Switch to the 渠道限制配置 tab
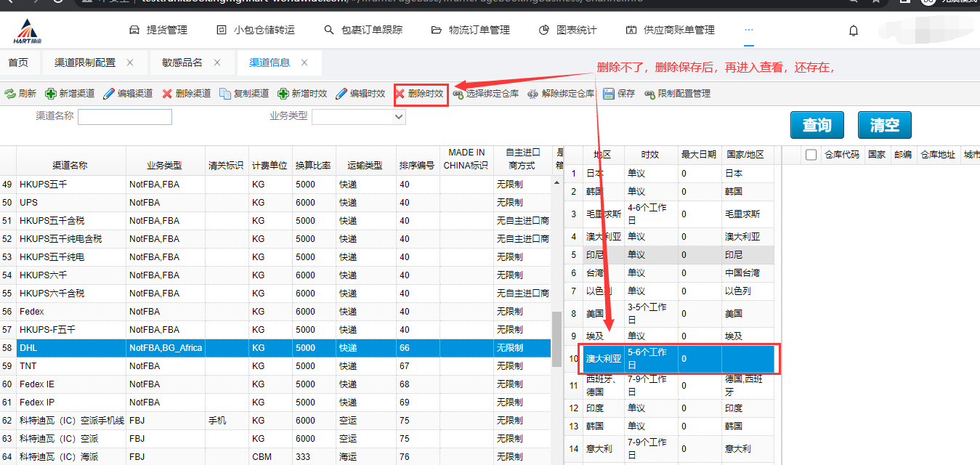This screenshot has width=980, height=465. 85,62
